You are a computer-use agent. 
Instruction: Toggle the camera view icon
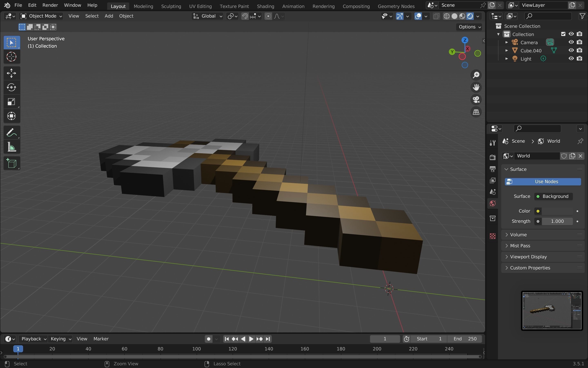coord(476,100)
